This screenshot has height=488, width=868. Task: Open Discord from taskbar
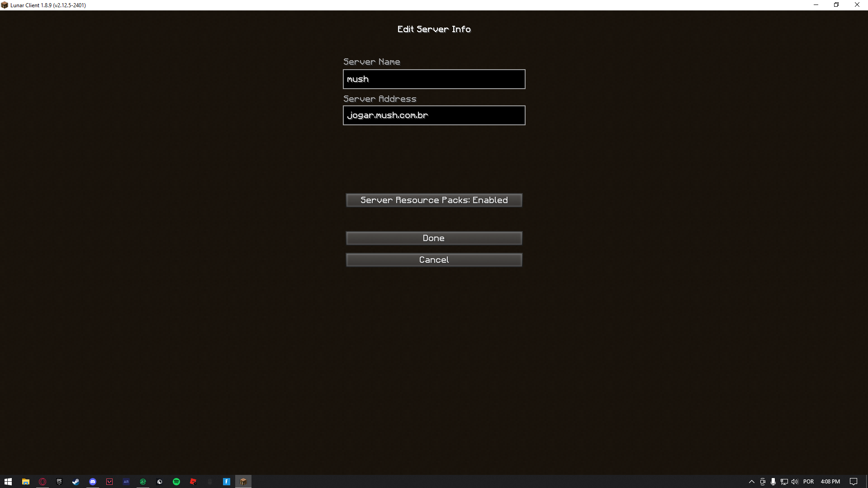coord(93,482)
